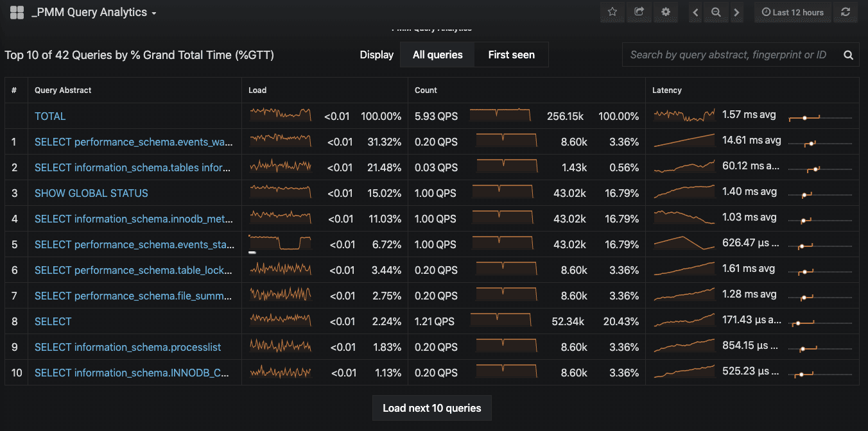Open the _PMM Query Analytics dashboard dropdown
Viewport: 868px width, 431px height.
pos(94,12)
